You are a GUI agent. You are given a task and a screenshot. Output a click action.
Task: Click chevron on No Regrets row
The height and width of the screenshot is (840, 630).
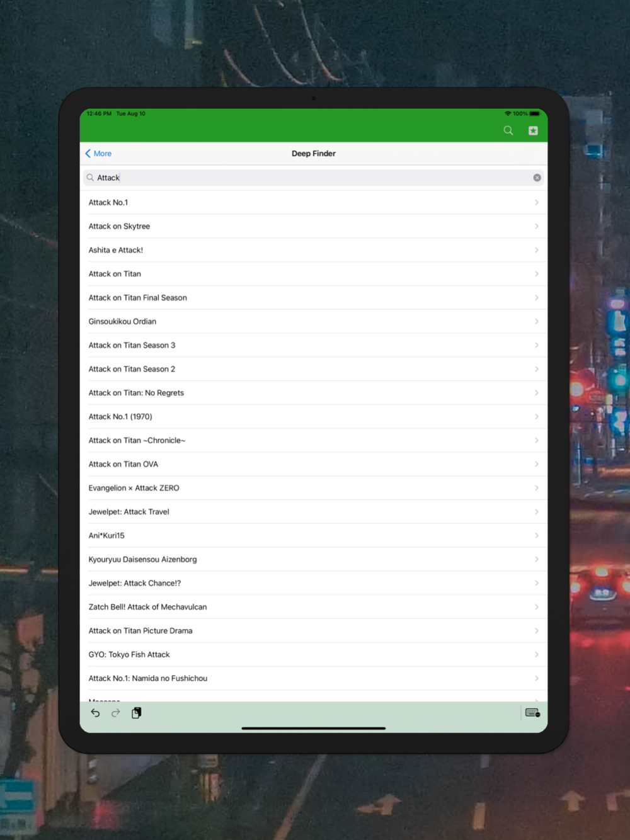point(537,393)
